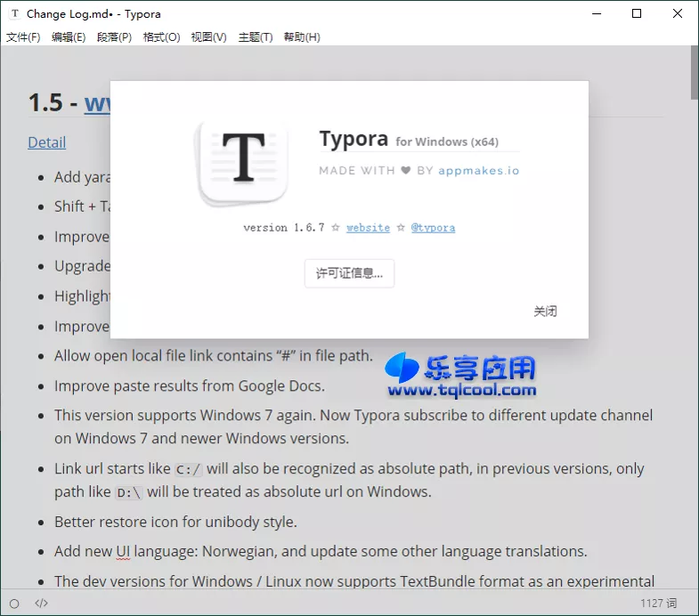
Task: Click the 'D:\' inline code
Action: click(x=129, y=492)
